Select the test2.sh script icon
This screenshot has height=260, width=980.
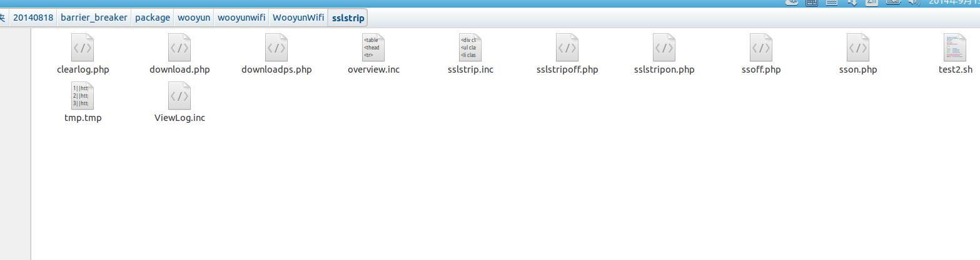[955, 48]
